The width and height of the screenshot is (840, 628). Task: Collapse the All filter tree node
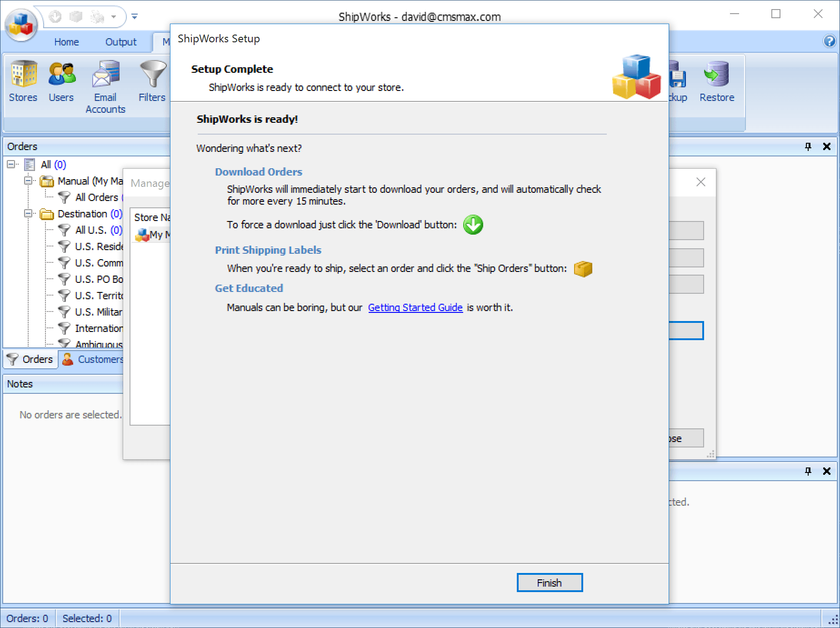point(11,164)
